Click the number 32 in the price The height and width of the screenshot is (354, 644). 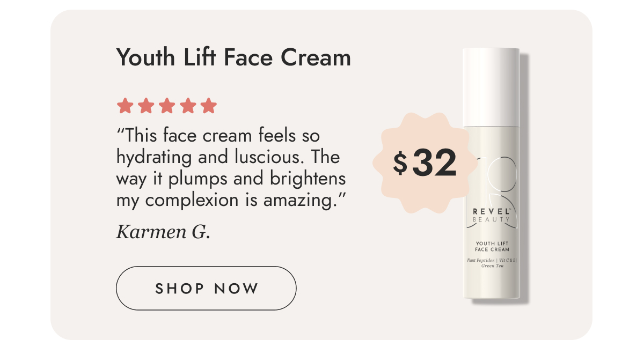435,163
